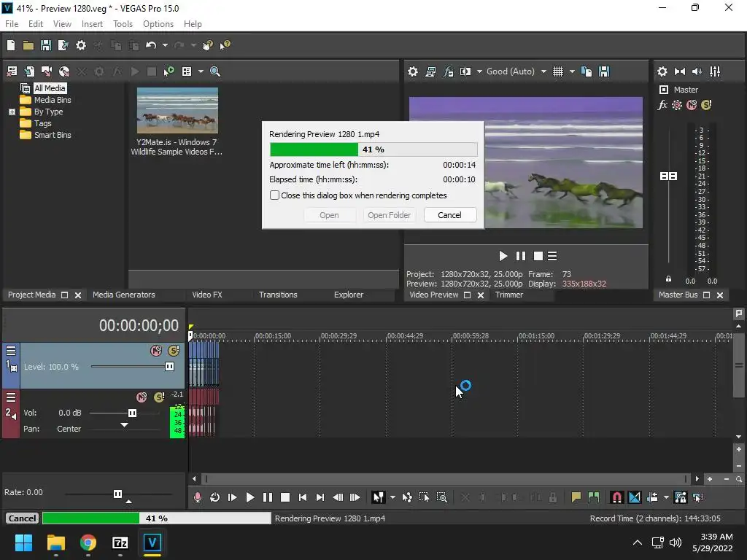
Task: Open Master FX button
Action: 662,105
